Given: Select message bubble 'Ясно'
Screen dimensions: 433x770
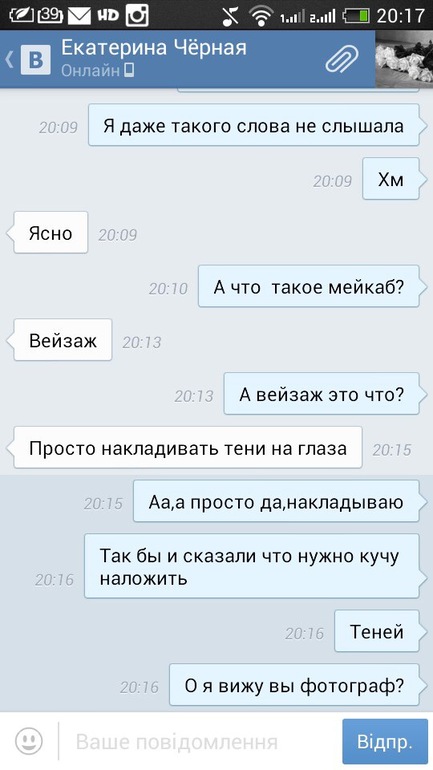Looking at the screenshot, I should tap(51, 232).
